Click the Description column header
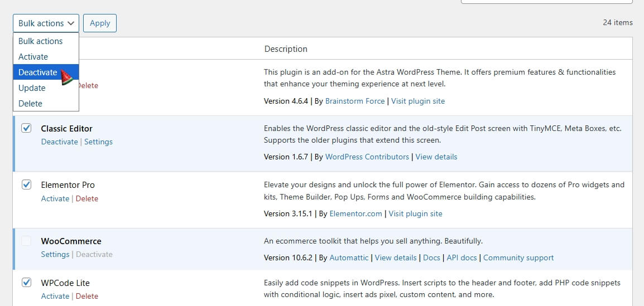 point(286,49)
